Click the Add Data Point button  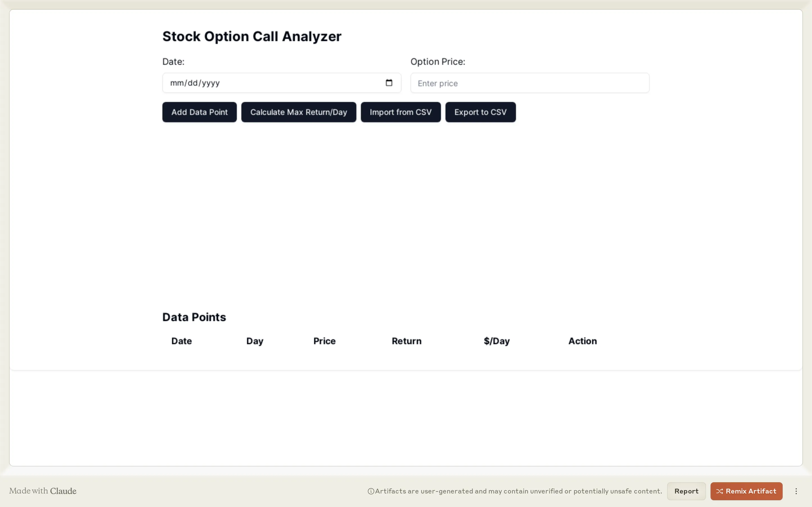(x=199, y=112)
